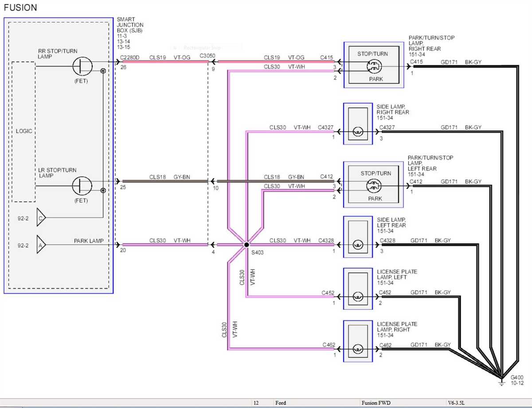Screen dimensions: 532x408
Task: Click the arrowhead at connector C412
Action: 339,181
